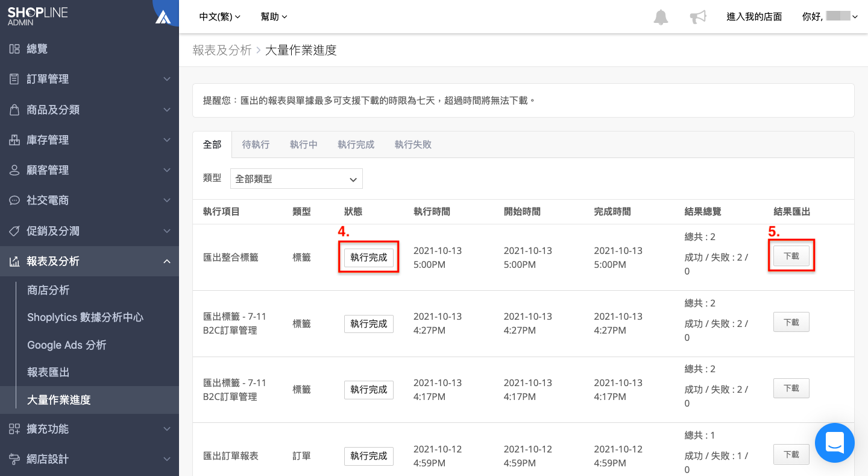Expand the 訂單管理 menu chevron
This screenshot has height=476, width=868.
tap(167, 79)
